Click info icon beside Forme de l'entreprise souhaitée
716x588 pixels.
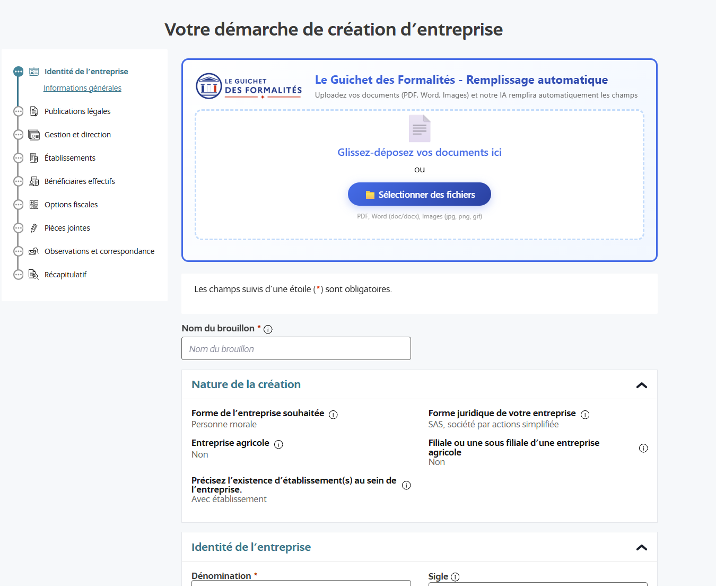click(x=333, y=415)
